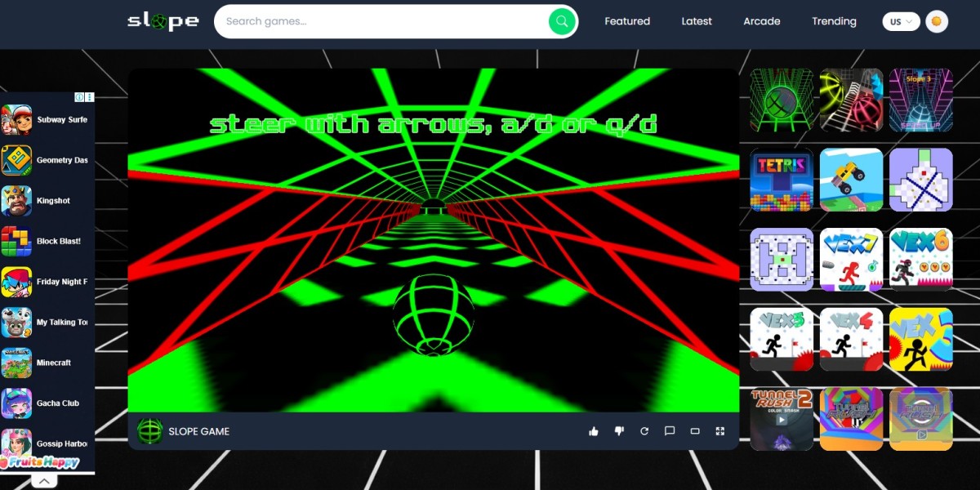Screen dimensions: 980x490
Task: Switch to theater mode using rectangle icon
Action: (x=695, y=431)
